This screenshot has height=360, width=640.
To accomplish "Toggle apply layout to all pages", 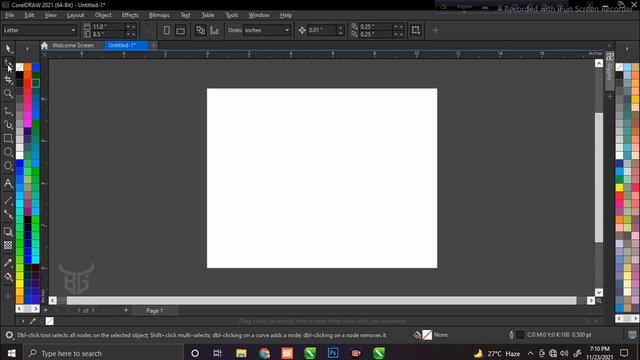I will click(x=200, y=30).
